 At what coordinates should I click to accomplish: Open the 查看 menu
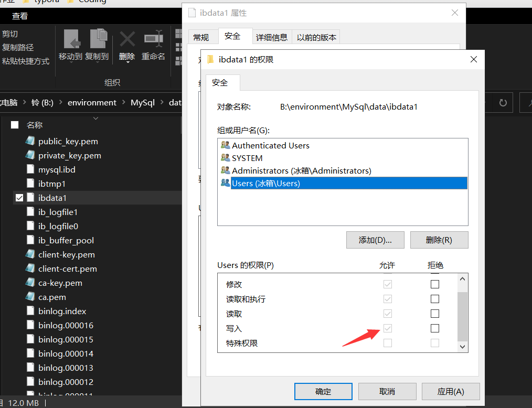[x=19, y=16]
